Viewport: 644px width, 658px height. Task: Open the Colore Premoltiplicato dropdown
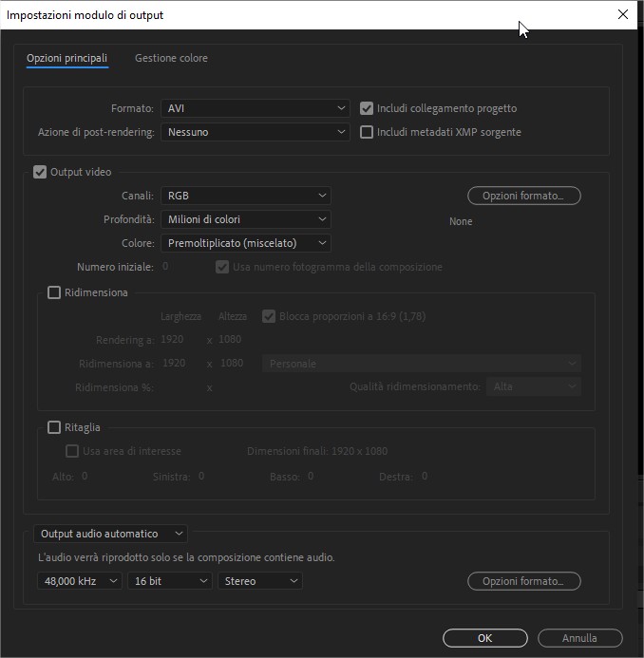tap(245, 244)
